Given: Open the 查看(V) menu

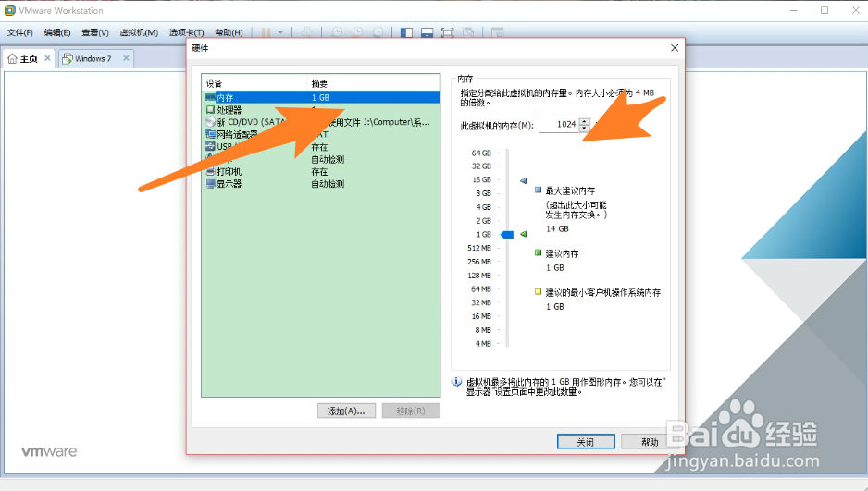Looking at the screenshot, I should pyautogui.click(x=95, y=32).
